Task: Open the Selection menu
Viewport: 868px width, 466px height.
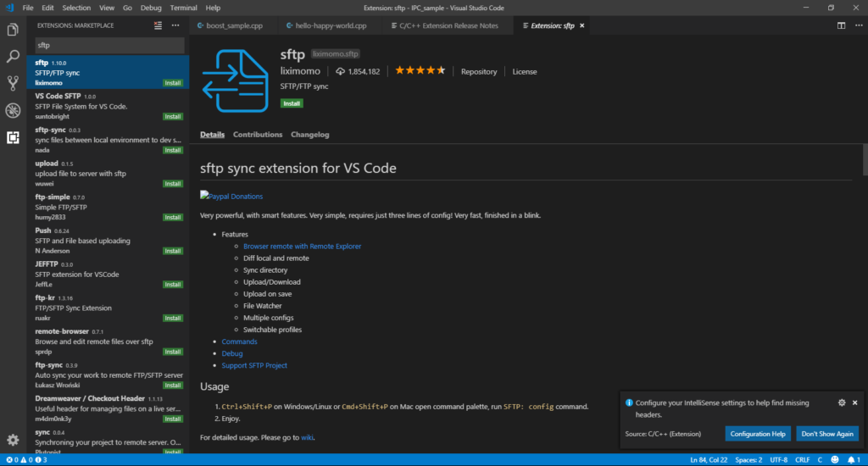Action: tap(76, 8)
